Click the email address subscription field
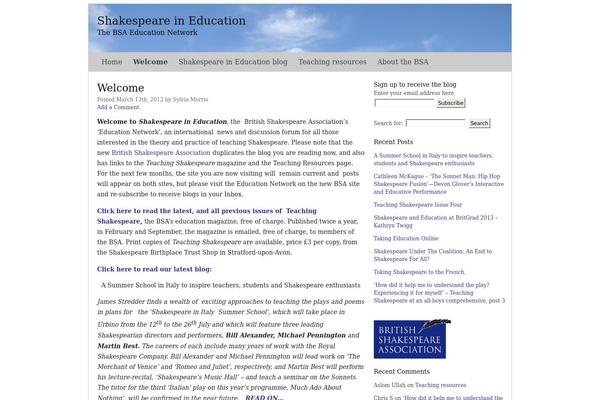 pyautogui.click(x=404, y=103)
